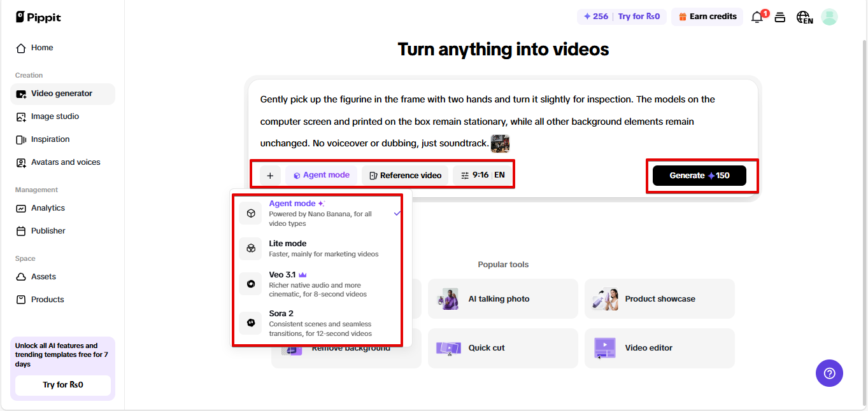Select the Image studio icon
This screenshot has height=411, width=868.
click(21, 116)
